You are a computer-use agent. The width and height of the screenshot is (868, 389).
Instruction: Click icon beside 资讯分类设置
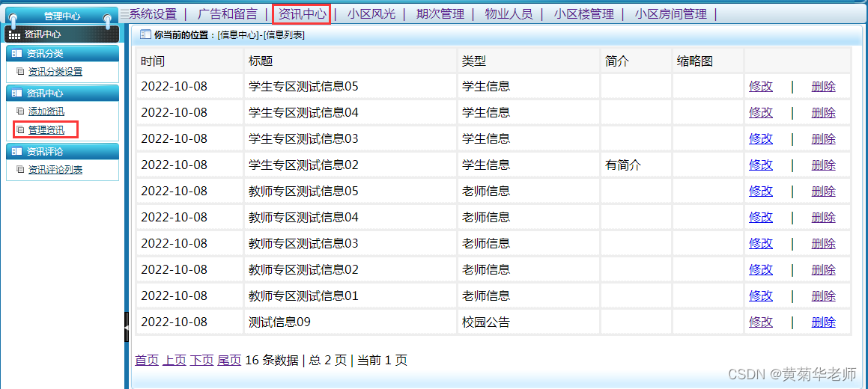(x=20, y=71)
